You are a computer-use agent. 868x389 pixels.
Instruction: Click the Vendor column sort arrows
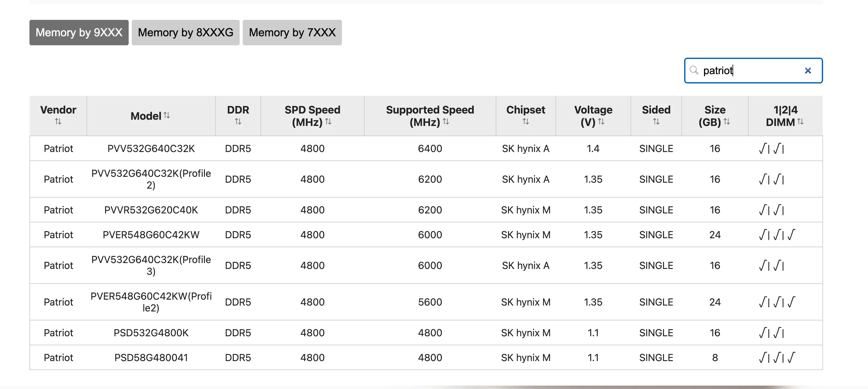tap(58, 122)
